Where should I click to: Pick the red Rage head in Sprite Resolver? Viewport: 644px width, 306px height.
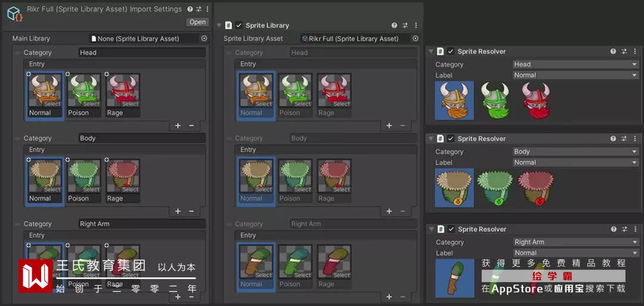click(x=536, y=101)
